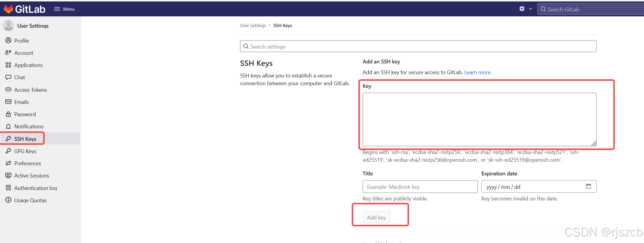Click the Profile icon in sidebar
644x243 pixels.
8,40
